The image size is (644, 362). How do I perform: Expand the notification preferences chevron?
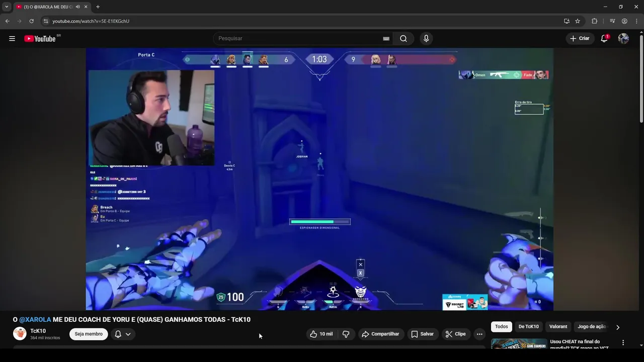click(x=128, y=334)
